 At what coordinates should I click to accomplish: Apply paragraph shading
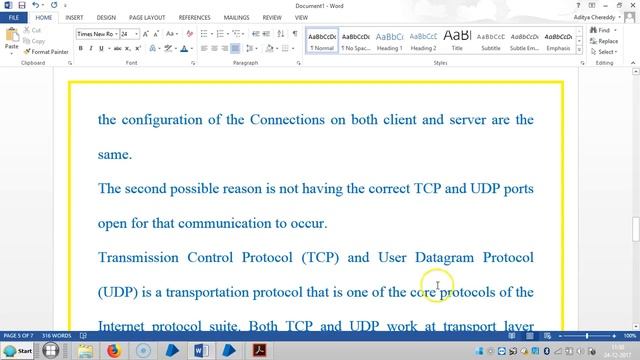tap(269, 48)
